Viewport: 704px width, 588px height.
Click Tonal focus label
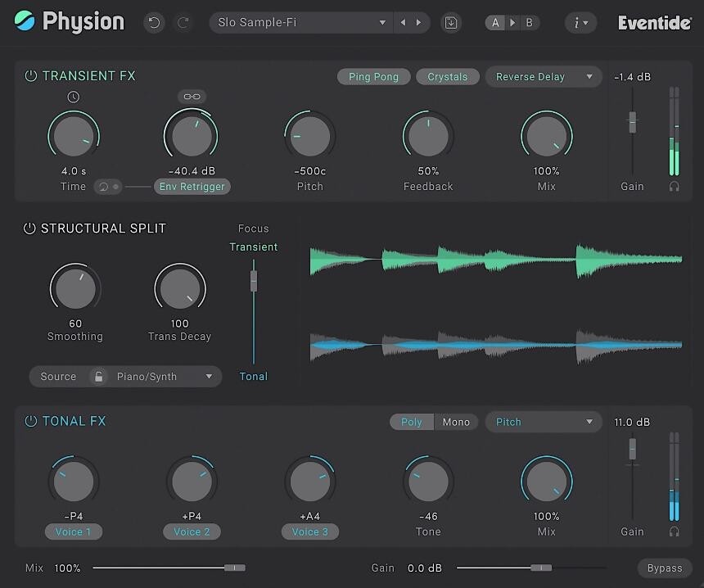point(254,377)
